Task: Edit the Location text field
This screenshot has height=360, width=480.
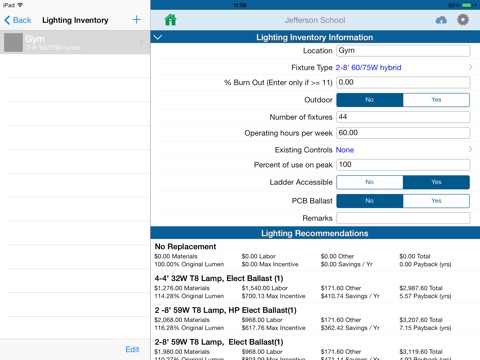Action: point(403,51)
